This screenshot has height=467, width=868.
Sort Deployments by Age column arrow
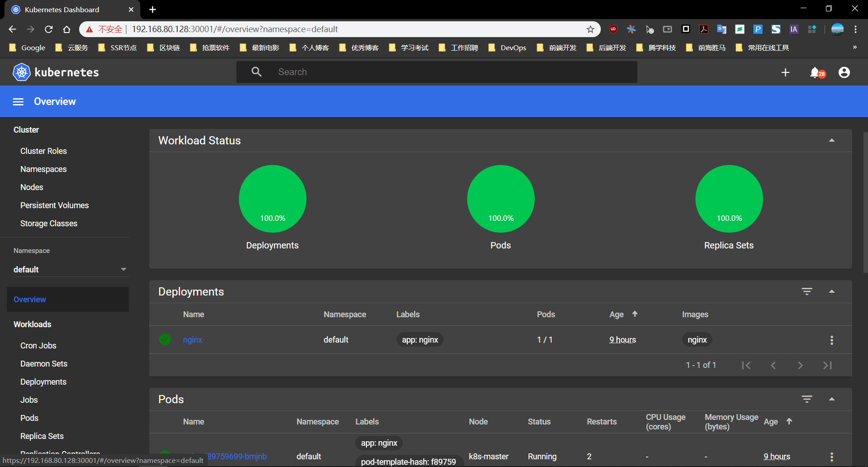(x=635, y=314)
